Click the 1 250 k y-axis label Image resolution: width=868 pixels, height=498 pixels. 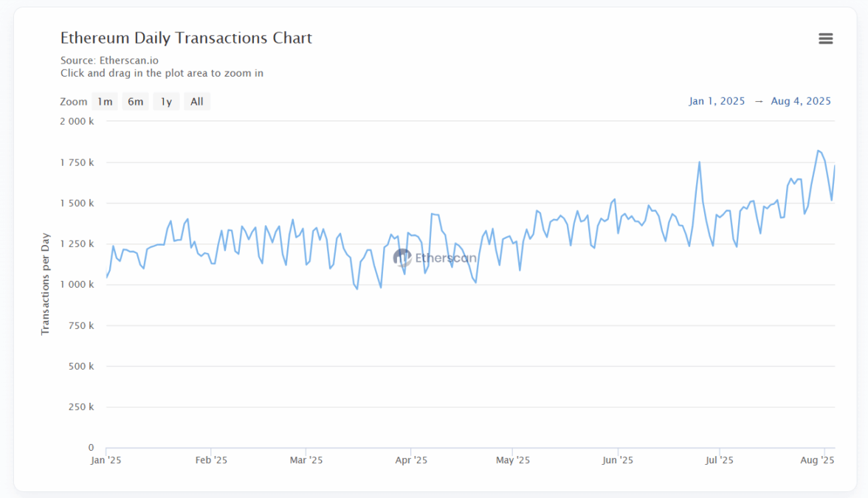point(77,244)
